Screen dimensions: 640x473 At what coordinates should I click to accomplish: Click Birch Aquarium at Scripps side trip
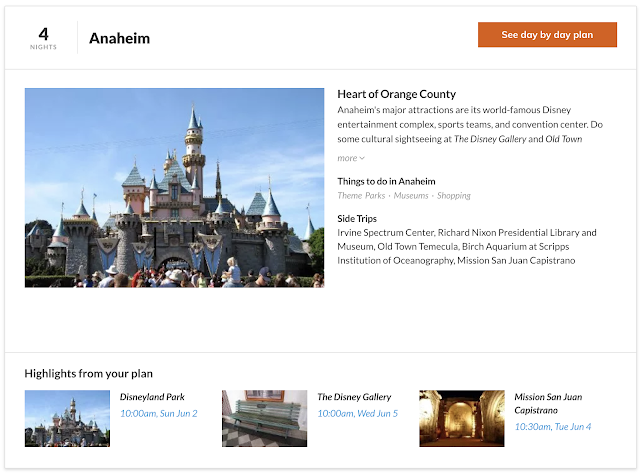coord(516,246)
